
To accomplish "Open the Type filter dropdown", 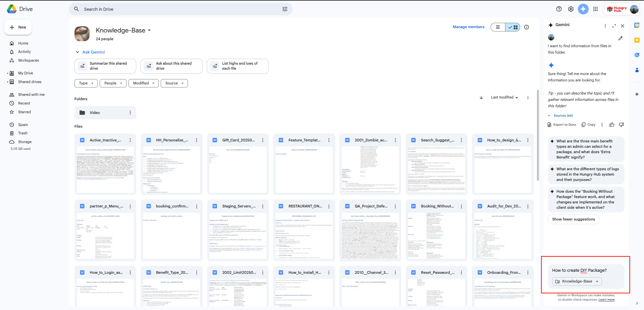I will coord(86,83).
